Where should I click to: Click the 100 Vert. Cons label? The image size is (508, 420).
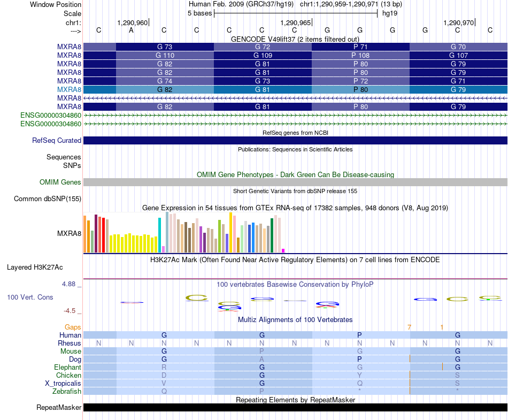[30, 297]
